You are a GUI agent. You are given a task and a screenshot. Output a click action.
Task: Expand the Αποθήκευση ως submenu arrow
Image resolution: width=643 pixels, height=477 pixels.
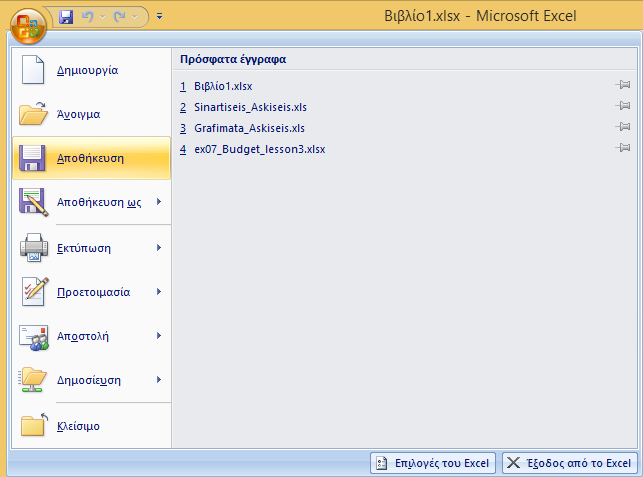[159, 201]
